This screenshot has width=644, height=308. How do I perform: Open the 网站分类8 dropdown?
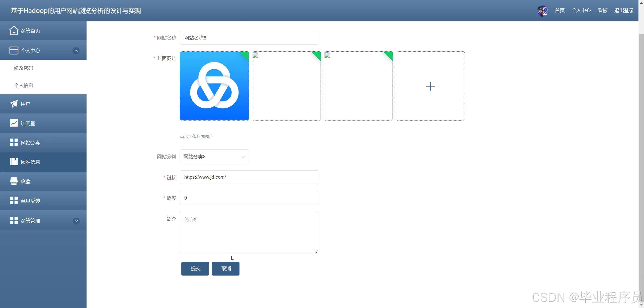point(214,157)
